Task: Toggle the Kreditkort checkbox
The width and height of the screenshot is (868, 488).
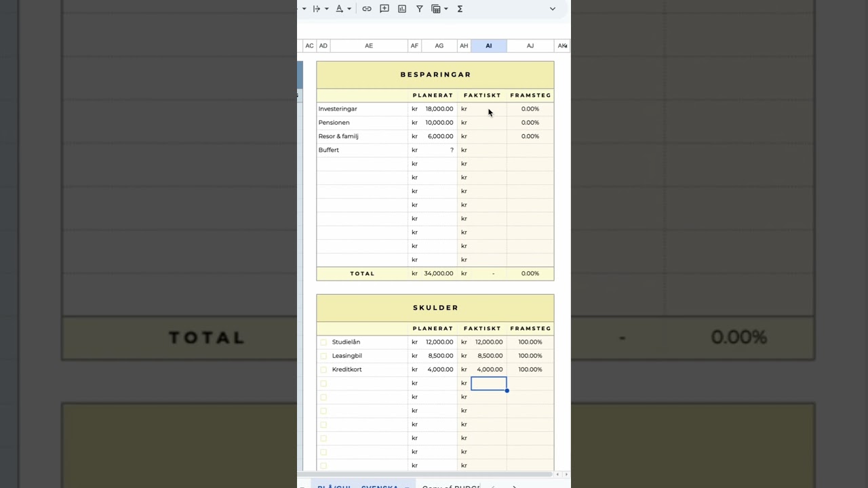Action: tap(323, 369)
